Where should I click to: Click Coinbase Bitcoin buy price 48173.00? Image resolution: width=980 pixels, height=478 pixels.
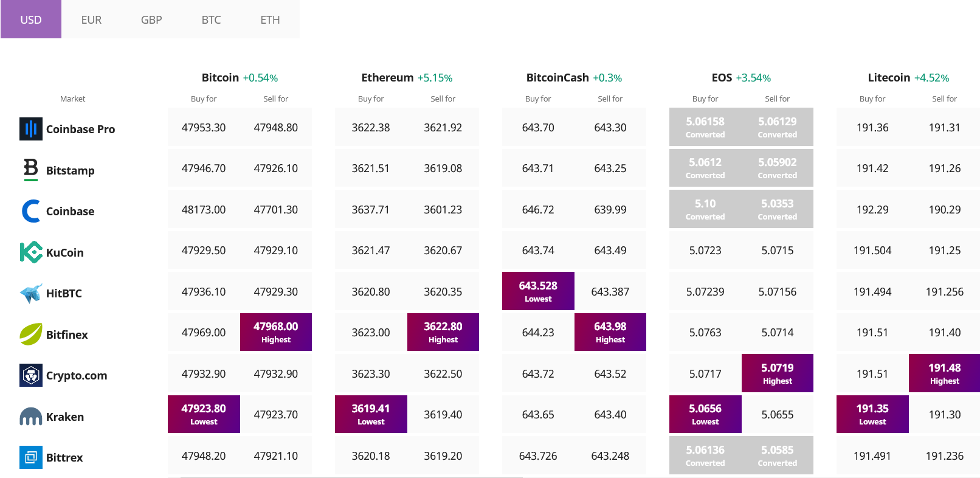click(x=204, y=210)
